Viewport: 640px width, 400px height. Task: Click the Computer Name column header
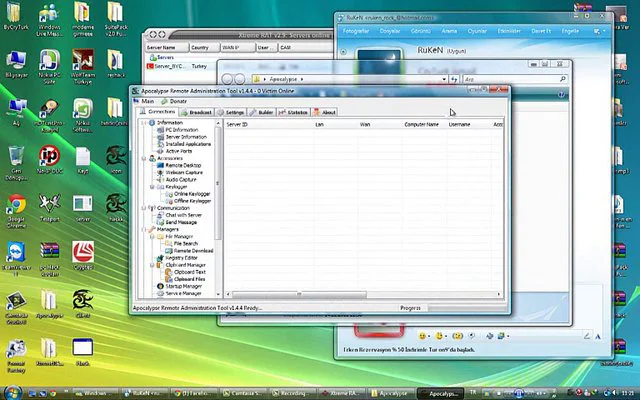click(x=420, y=125)
